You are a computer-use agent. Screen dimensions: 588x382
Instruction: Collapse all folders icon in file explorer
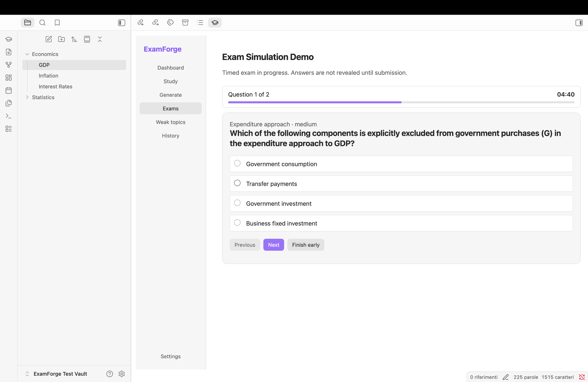pyautogui.click(x=100, y=39)
